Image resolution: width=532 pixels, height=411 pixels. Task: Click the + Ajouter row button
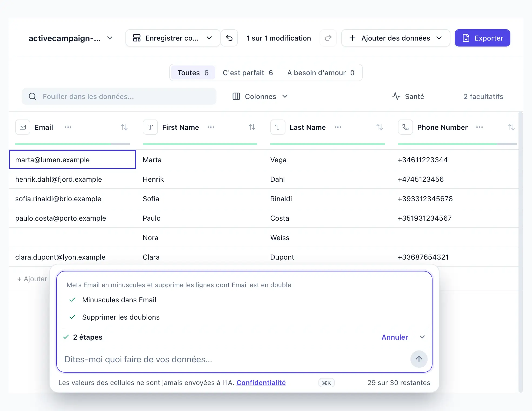32,279
